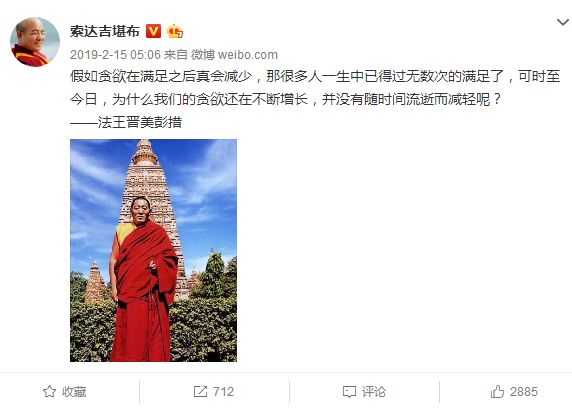Follow the 微博 weibo.com source link
Screen dimensions: 572x410
pyautogui.click(x=235, y=55)
